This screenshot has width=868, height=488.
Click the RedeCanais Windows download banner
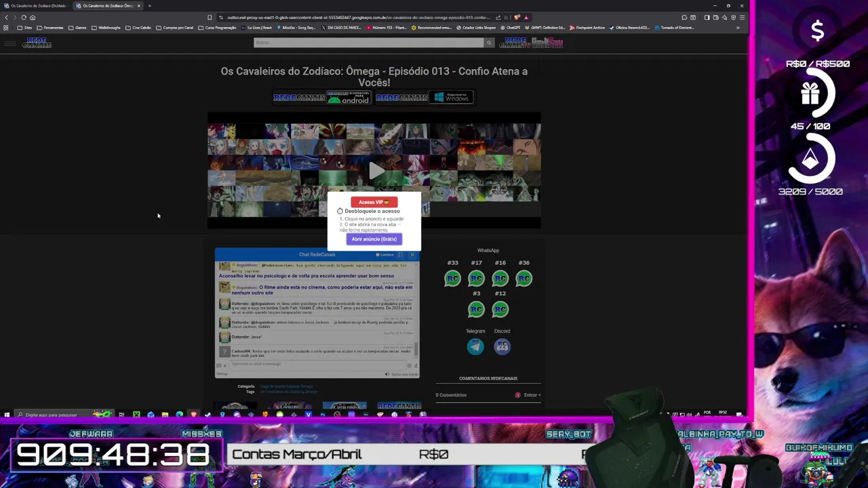point(424,98)
